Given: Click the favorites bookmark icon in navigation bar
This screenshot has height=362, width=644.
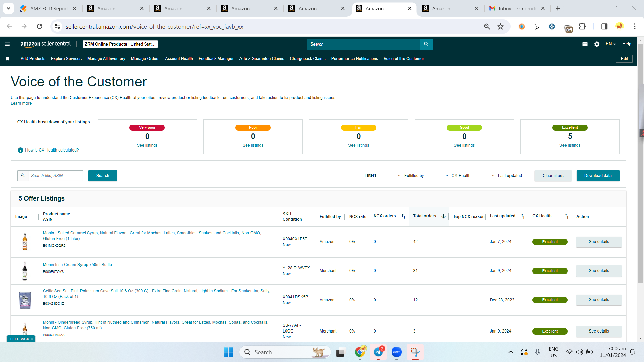Looking at the screenshot, I should 7,59.
